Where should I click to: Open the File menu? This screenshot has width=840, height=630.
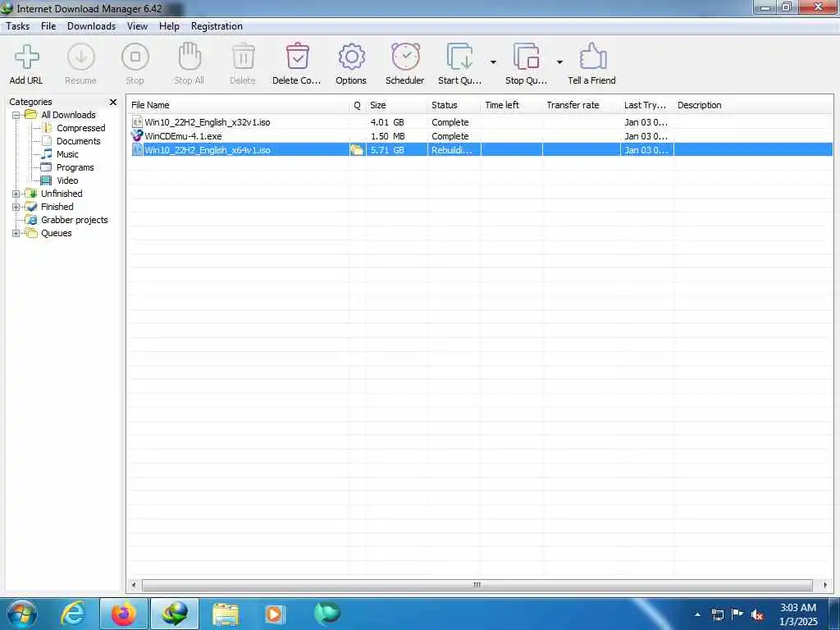(x=48, y=26)
